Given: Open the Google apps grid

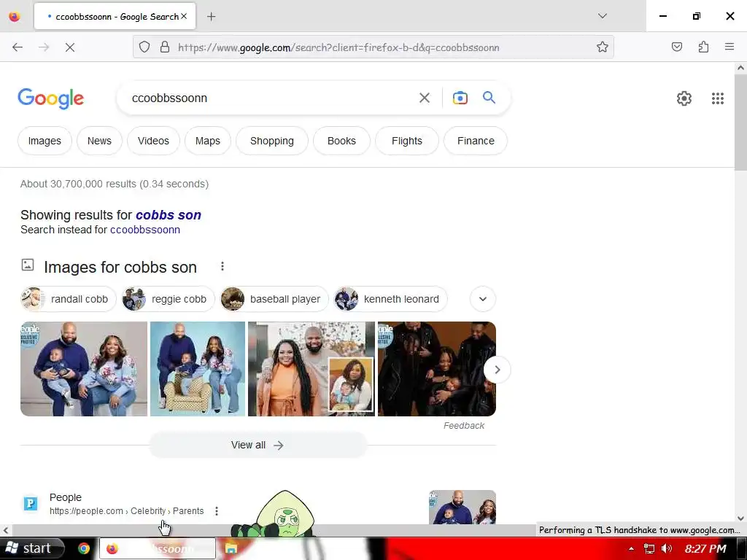Looking at the screenshot, I should tap(718, 98).
